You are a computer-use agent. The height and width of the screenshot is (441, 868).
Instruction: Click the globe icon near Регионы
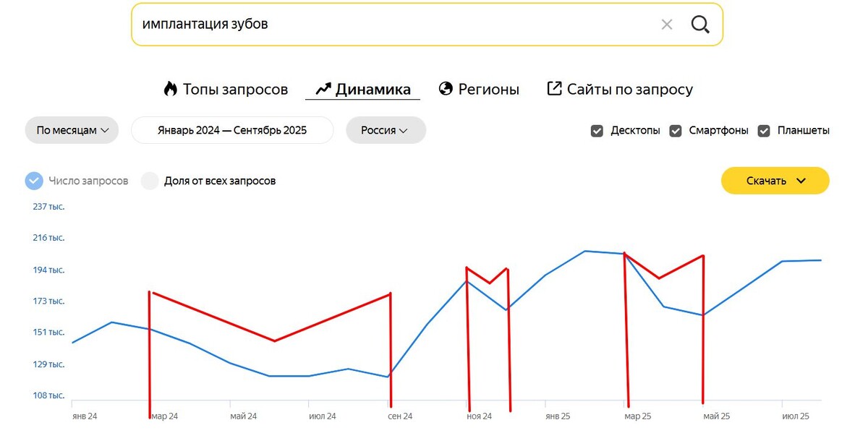pos(444,88)
